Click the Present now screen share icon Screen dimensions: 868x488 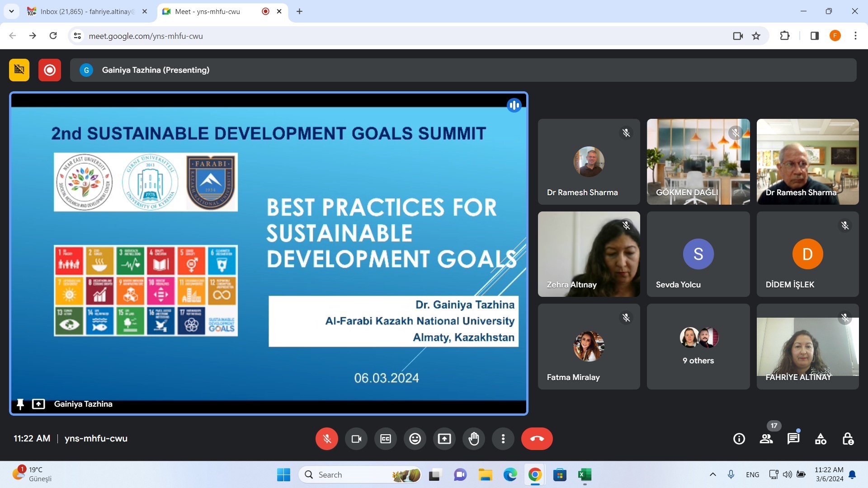[444, 439]
